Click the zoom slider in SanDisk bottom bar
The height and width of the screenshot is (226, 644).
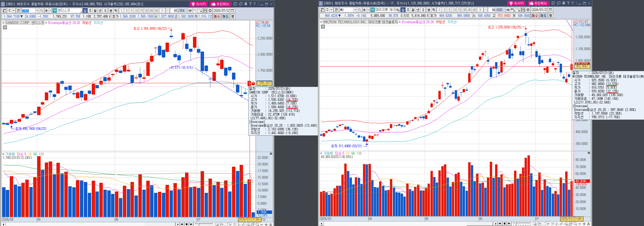[204, 224]
